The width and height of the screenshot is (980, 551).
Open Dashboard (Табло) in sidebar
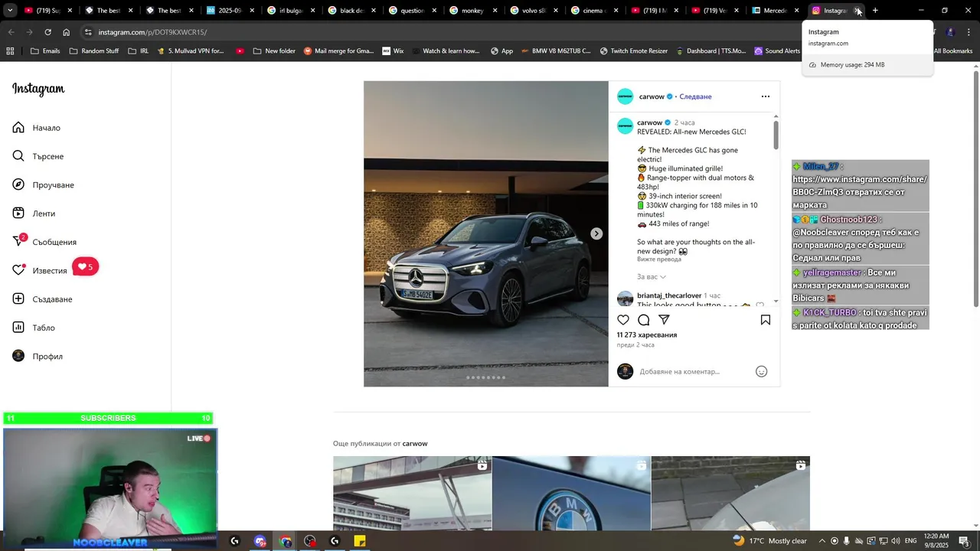(34, 328)
